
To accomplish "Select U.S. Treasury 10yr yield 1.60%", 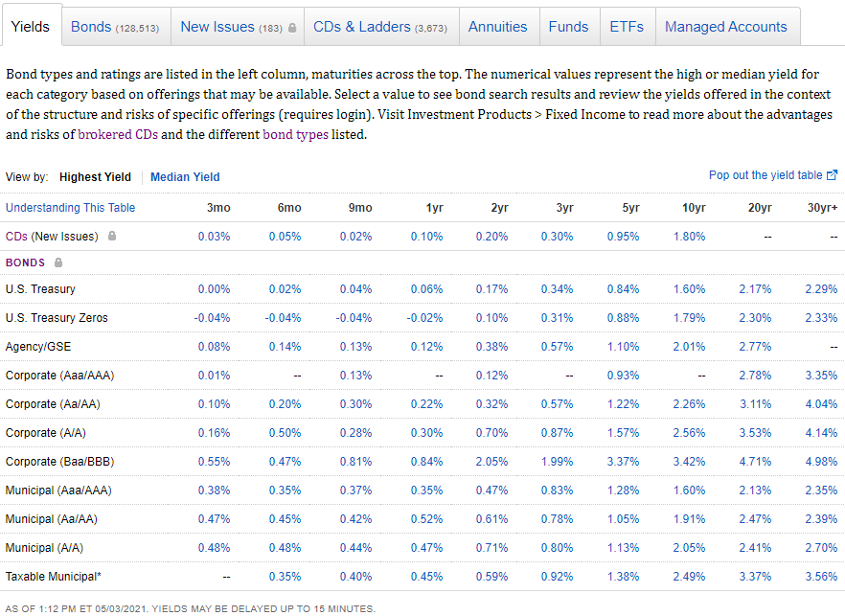I will pos(689,289).
